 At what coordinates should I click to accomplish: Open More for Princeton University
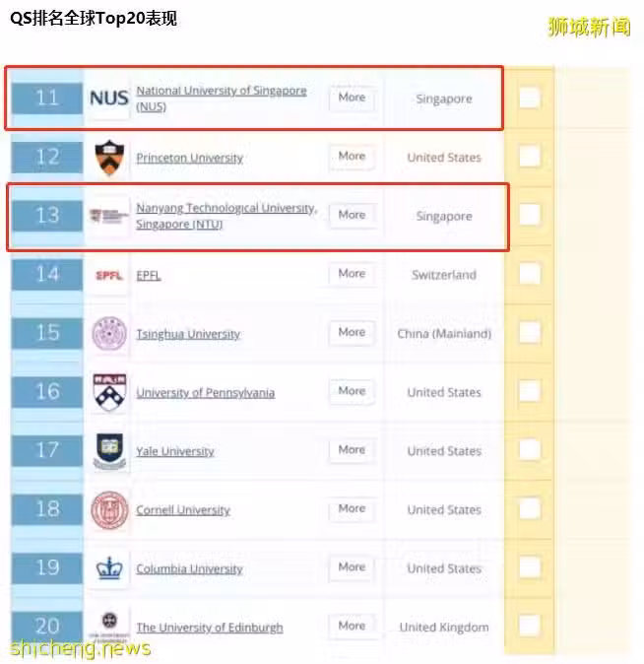click(x=352, y=157)
